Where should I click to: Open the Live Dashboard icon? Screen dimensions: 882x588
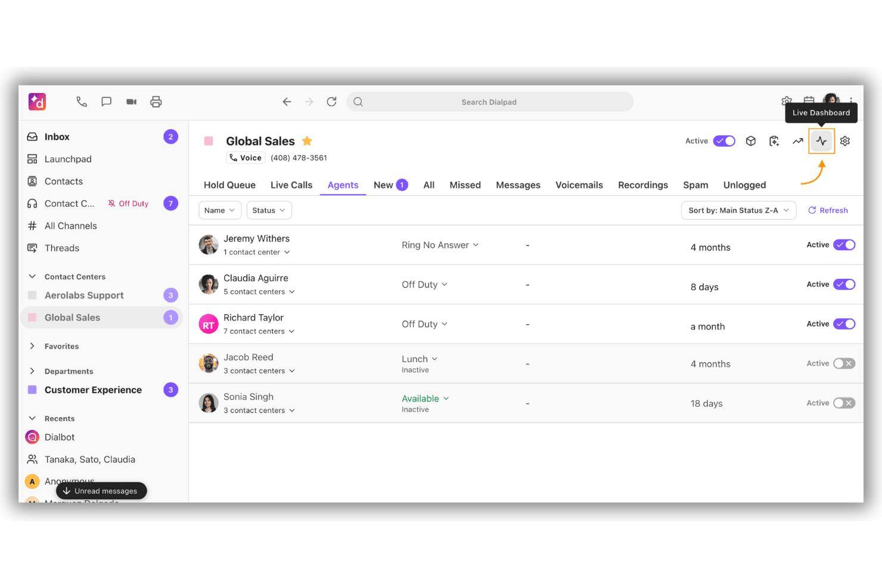click(x=822, y=141)
